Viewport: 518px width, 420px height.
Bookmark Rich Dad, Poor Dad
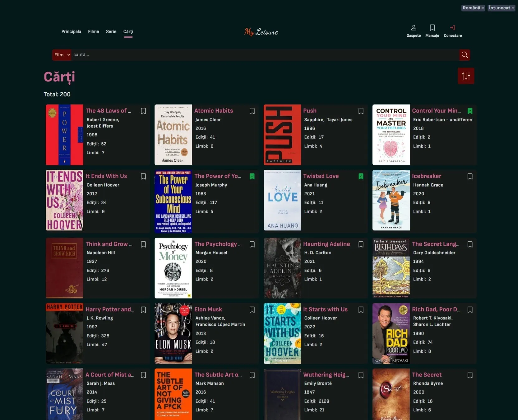[470, 310]
